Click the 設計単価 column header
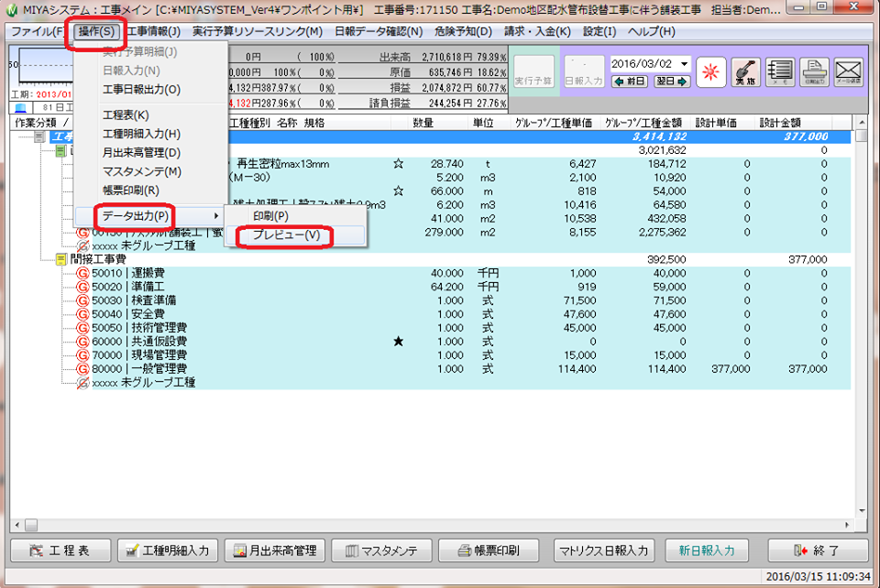 [716, 123]
